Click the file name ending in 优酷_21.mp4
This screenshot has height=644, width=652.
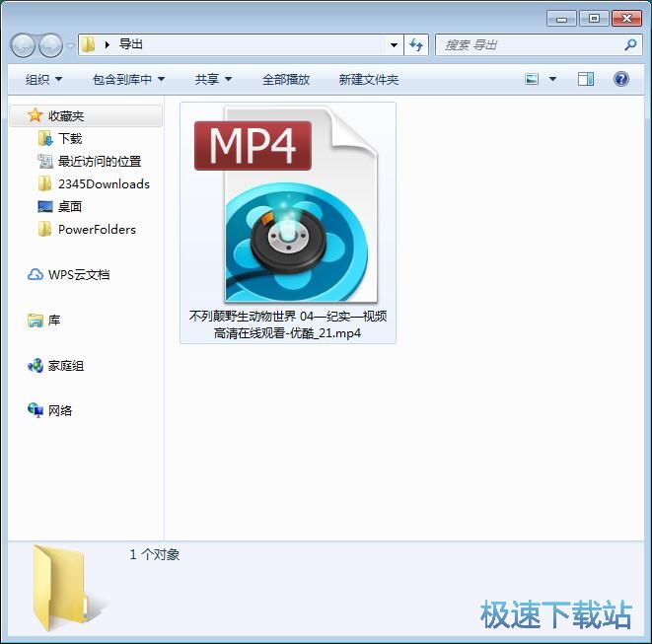[288, 324]
